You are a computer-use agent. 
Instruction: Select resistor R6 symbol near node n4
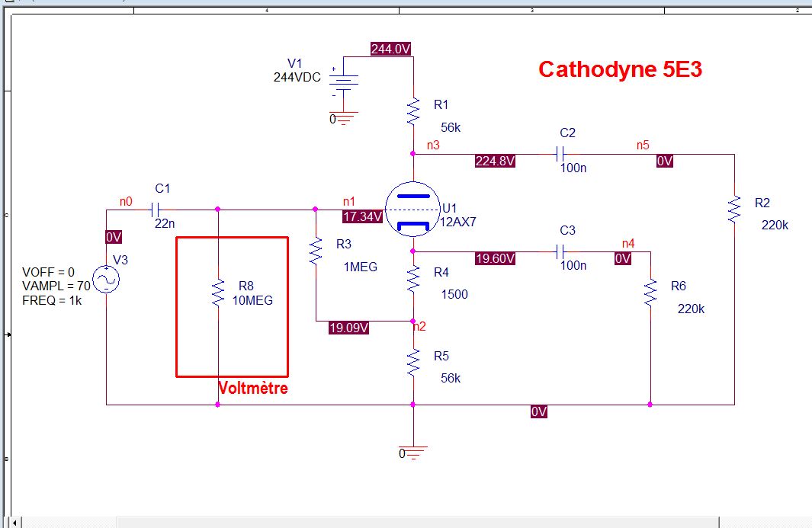[650, 292]
